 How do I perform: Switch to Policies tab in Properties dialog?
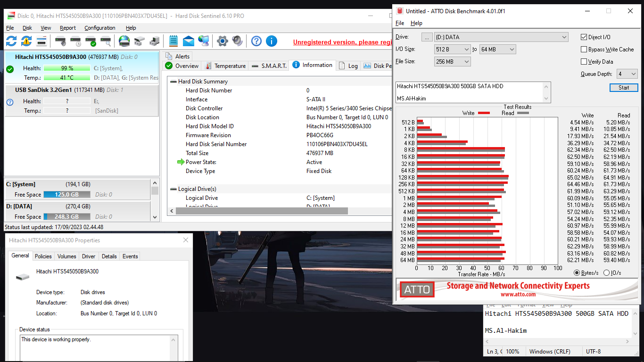43,256
